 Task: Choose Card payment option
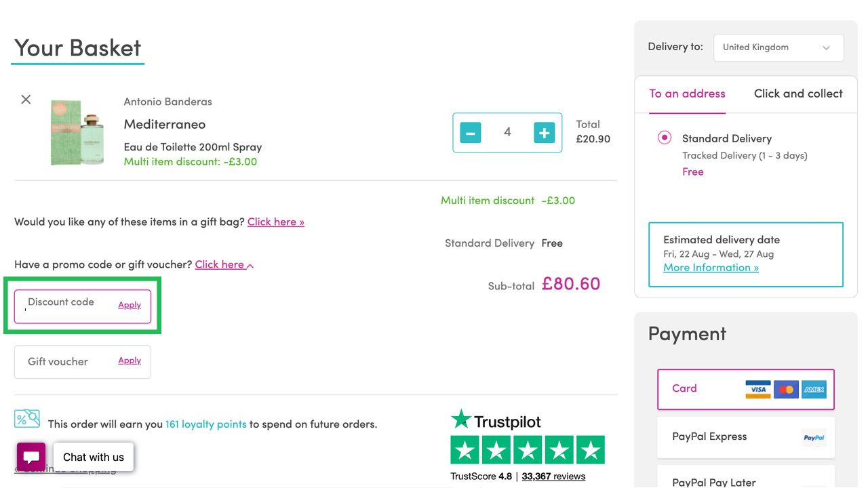(x=745, y=389)
